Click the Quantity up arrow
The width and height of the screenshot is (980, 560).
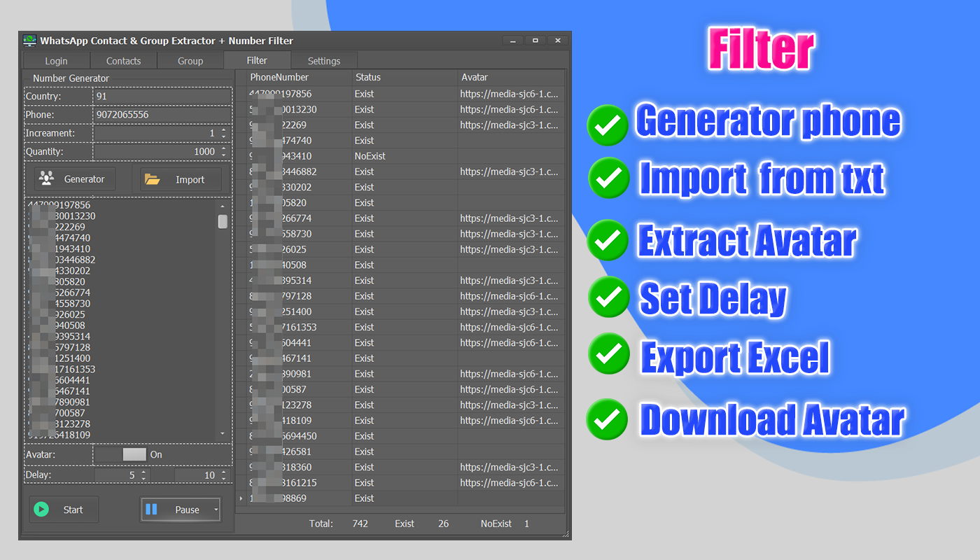click(223, 148)
